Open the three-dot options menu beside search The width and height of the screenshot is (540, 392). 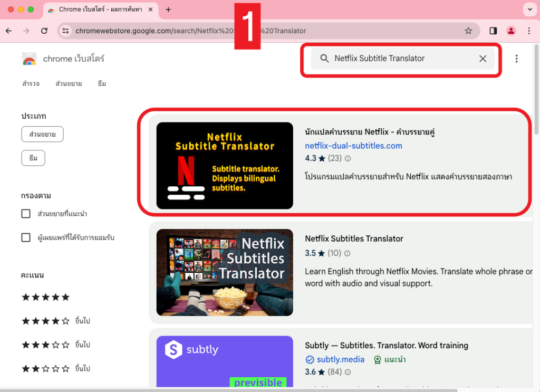coord(517,59)
